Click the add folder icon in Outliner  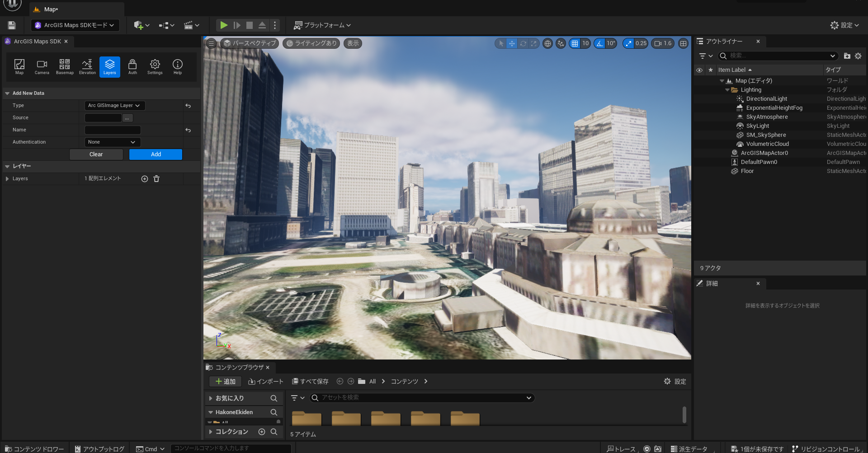coord(847,56)
